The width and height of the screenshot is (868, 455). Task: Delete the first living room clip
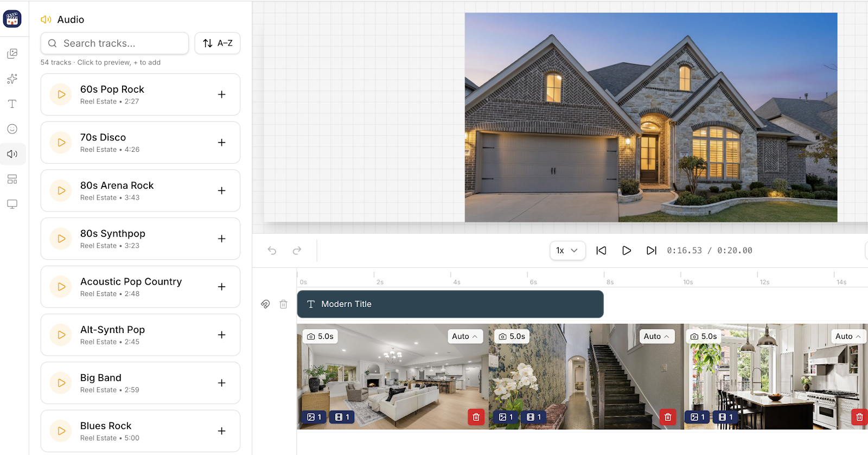[476, 417]
